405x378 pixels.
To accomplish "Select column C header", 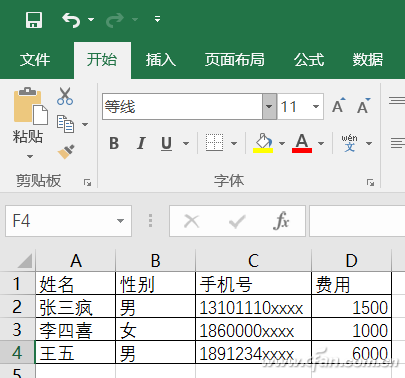I will click(x=253, y=261).
